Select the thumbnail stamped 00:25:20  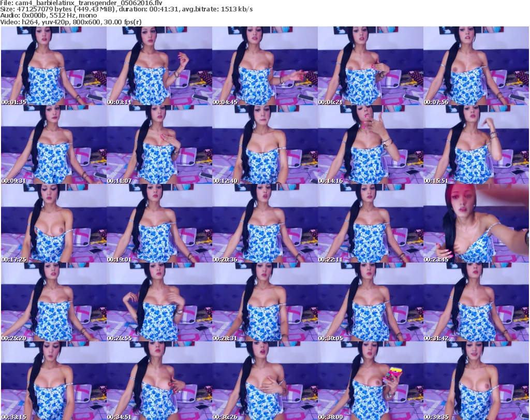click(x=54, y=302)
